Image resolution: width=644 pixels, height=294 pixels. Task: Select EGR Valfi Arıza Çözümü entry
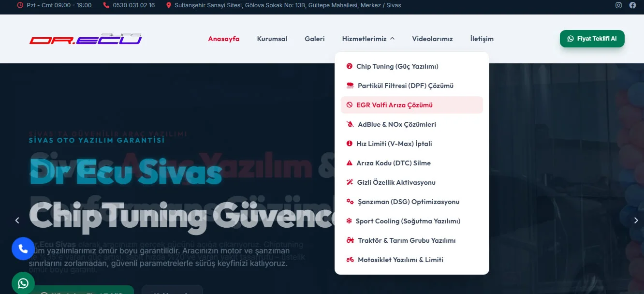pyautogui.click(x=412, y=105)
